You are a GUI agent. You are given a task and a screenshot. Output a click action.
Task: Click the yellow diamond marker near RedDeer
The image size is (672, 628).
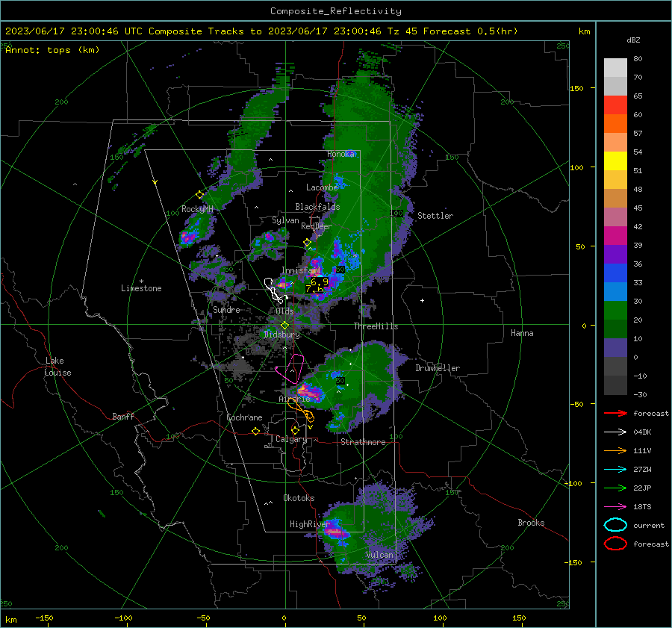click(x=307, y=243)
